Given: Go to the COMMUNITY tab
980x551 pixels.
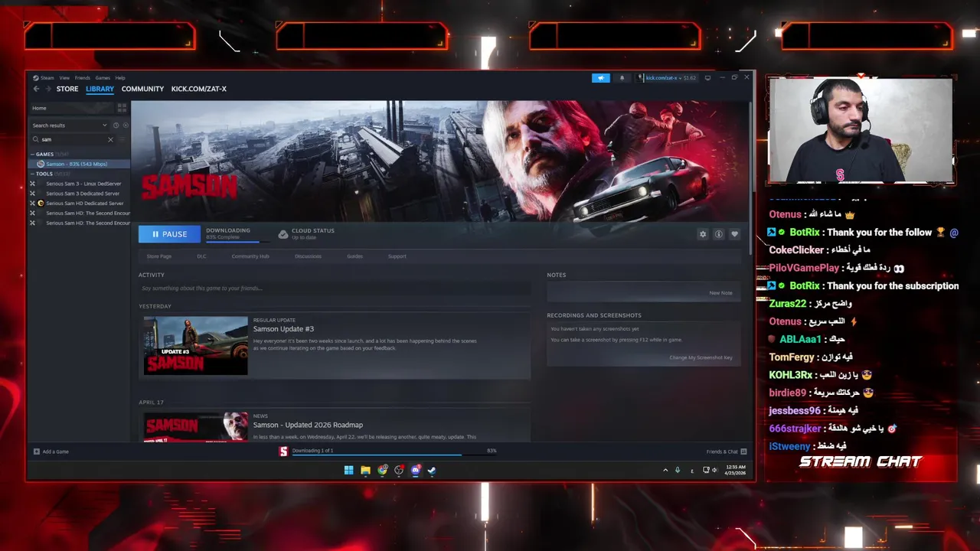Looking at the screenshot, I should (x=142, y=89).
